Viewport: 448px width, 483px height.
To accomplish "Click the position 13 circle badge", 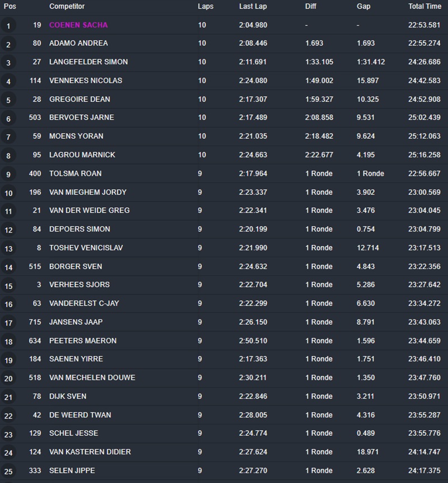I will point(8,249).
